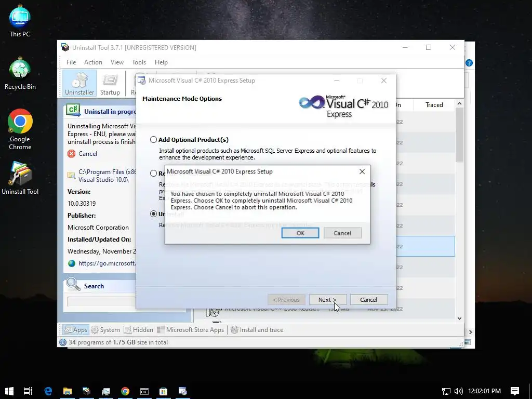Open File Explorer from the taskbar
The height and width of the screenshot is (399, 532).
pos(67,391)
